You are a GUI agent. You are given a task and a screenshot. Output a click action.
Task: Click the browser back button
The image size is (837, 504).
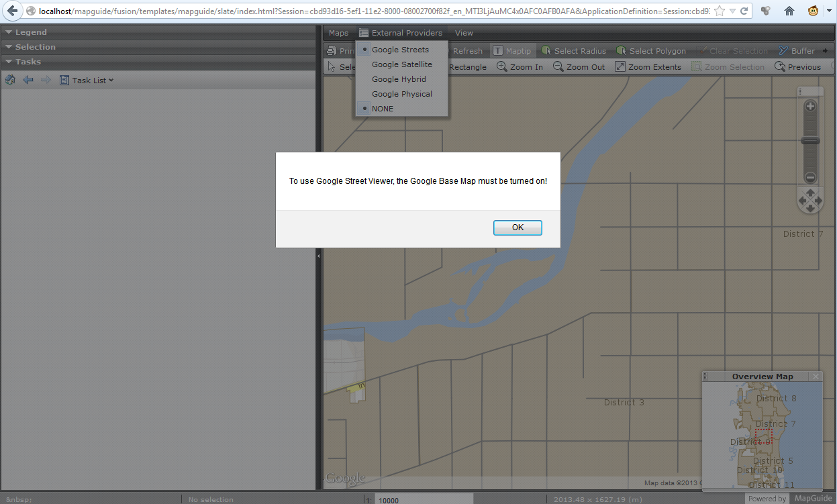click(12, 11)
